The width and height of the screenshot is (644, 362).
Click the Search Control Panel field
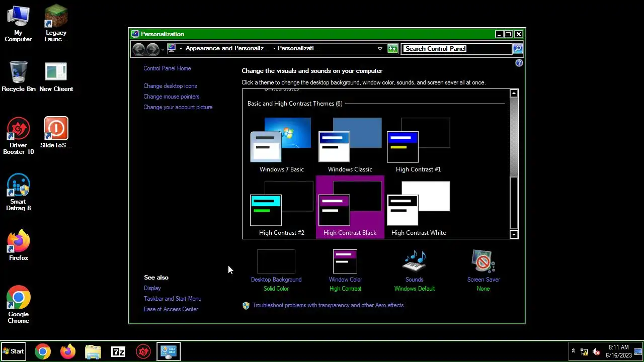[x=456, y=48]
